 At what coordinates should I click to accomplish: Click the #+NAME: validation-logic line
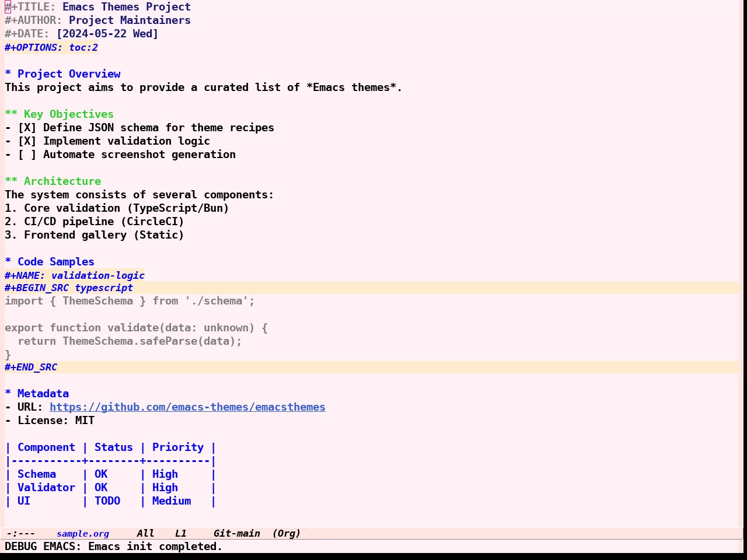pyautogui.click(x=75, y=275)
